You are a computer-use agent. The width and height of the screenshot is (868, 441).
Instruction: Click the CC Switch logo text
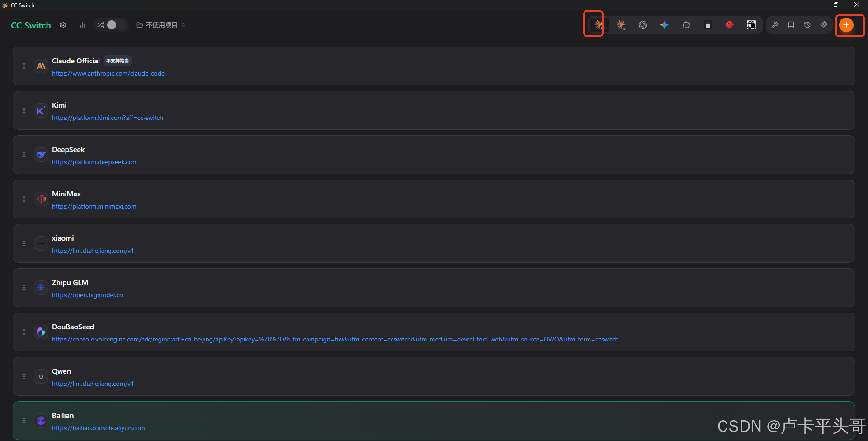31,25
